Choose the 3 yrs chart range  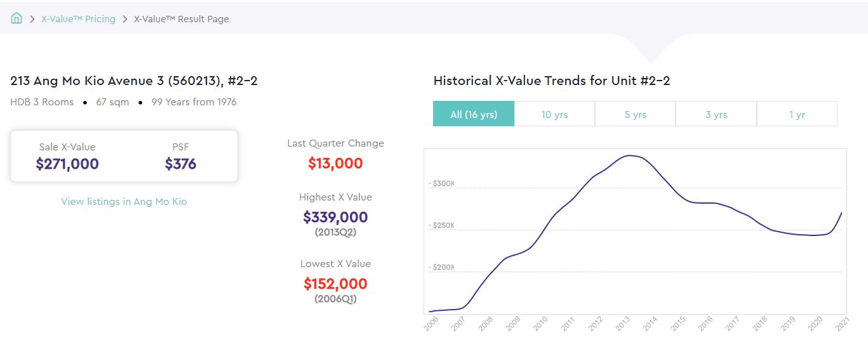click(716, 114)
